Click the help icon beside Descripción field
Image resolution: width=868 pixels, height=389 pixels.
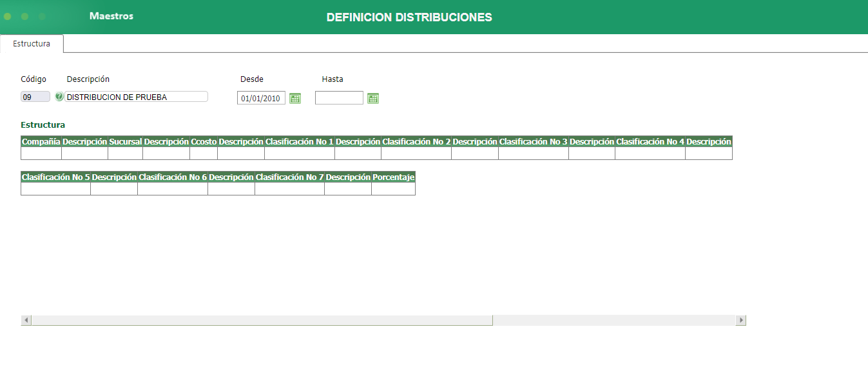[60, 97]
